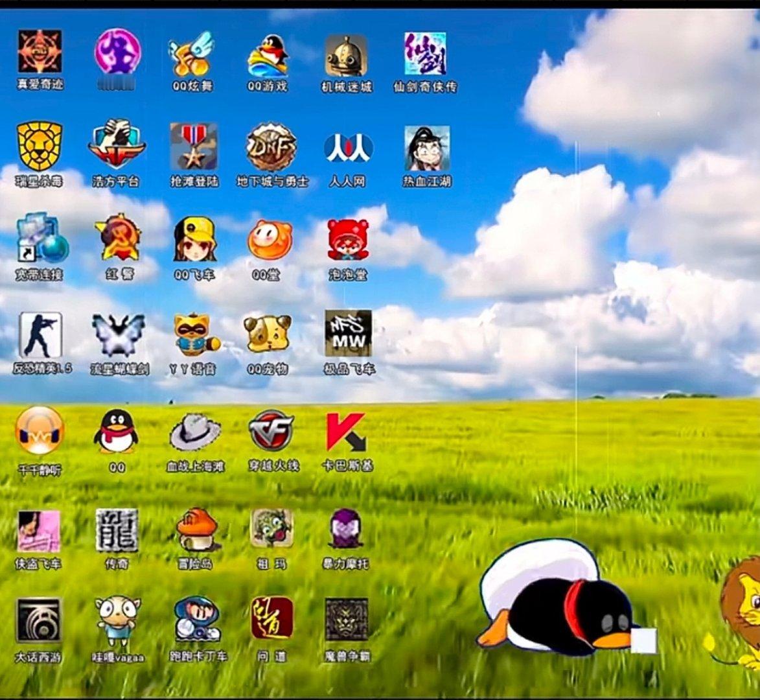Open 反恐精英1.5 shortcut

41,335
